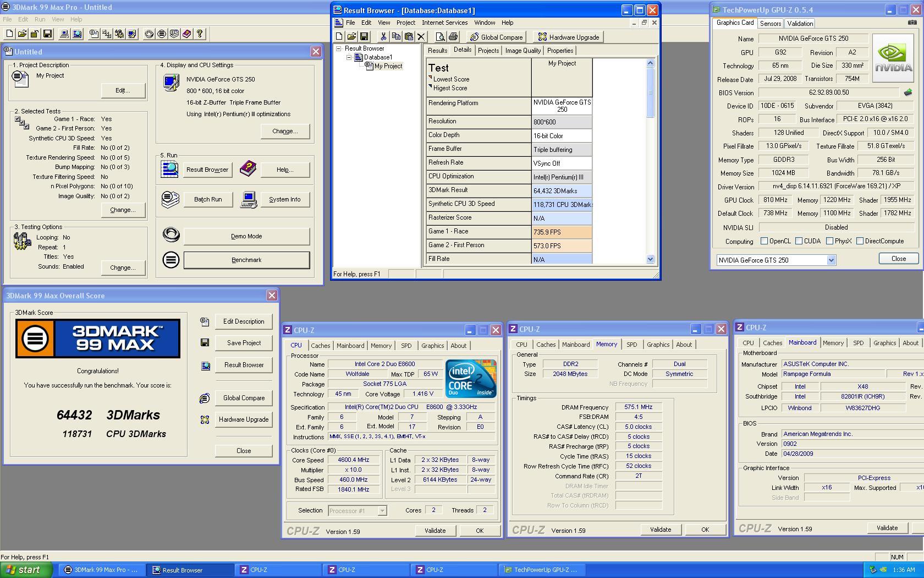Screen dimensions: 924x578
Task: Click Result Browser magnifier icon in 3DMark toolbar
Action: click(x=77, y=34)
